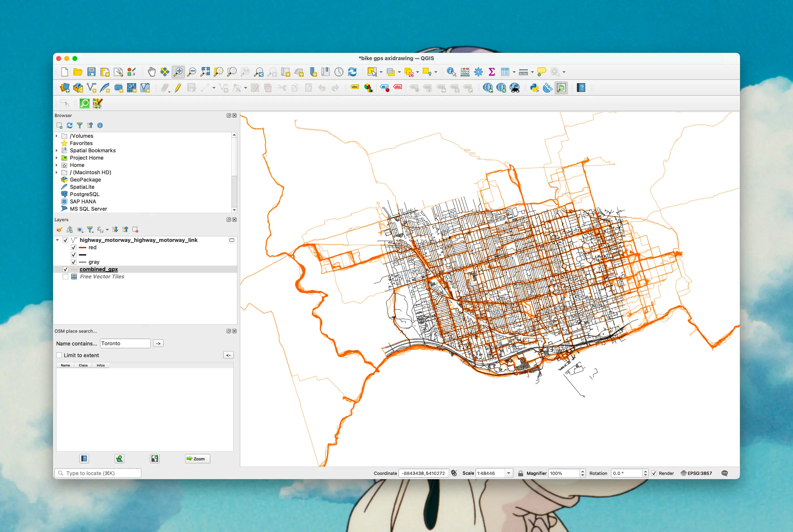The image size is (793, 532).
Task: Click the Filter Browser funnel icon
Action: 79,126
